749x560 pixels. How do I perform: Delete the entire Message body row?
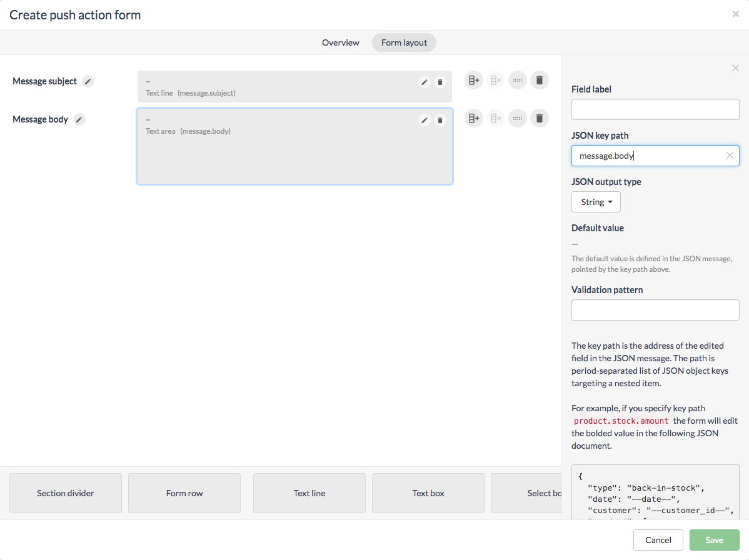tap(539, 117)
